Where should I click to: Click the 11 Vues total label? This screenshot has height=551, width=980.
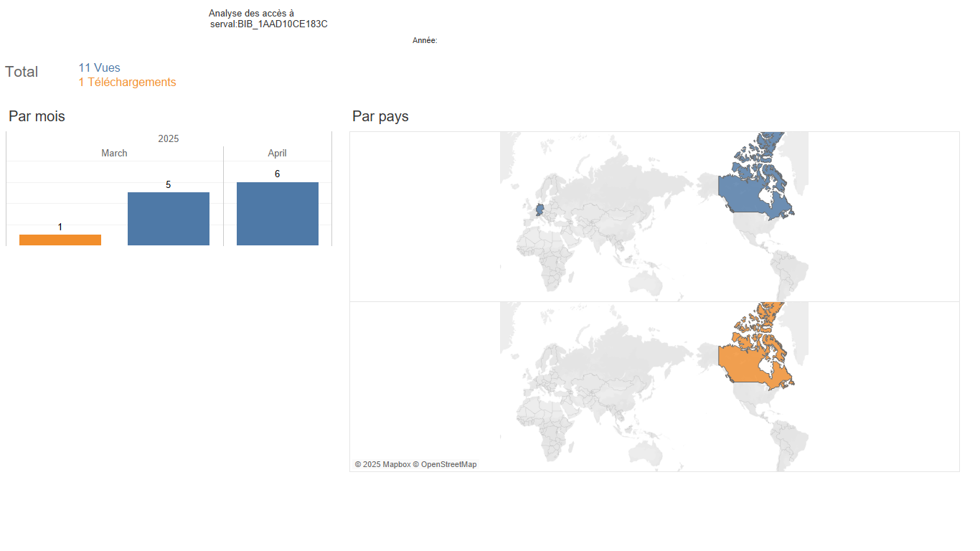tap(100, 68)
